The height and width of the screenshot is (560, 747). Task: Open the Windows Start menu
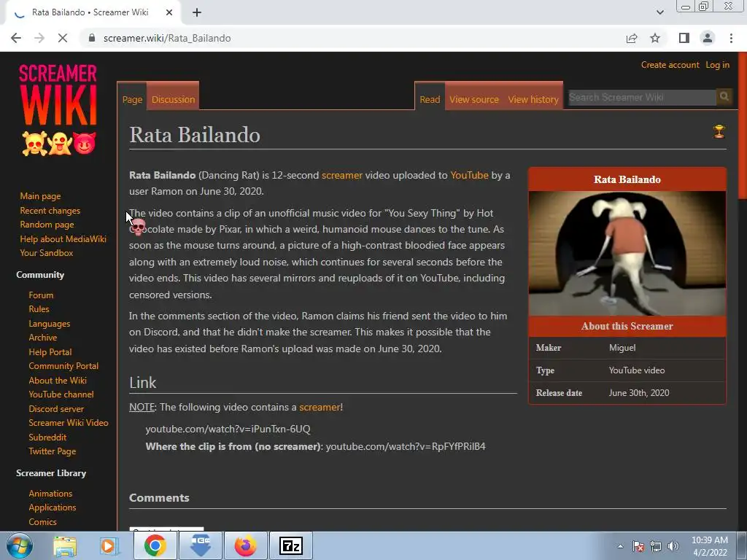tap(20, 545)
